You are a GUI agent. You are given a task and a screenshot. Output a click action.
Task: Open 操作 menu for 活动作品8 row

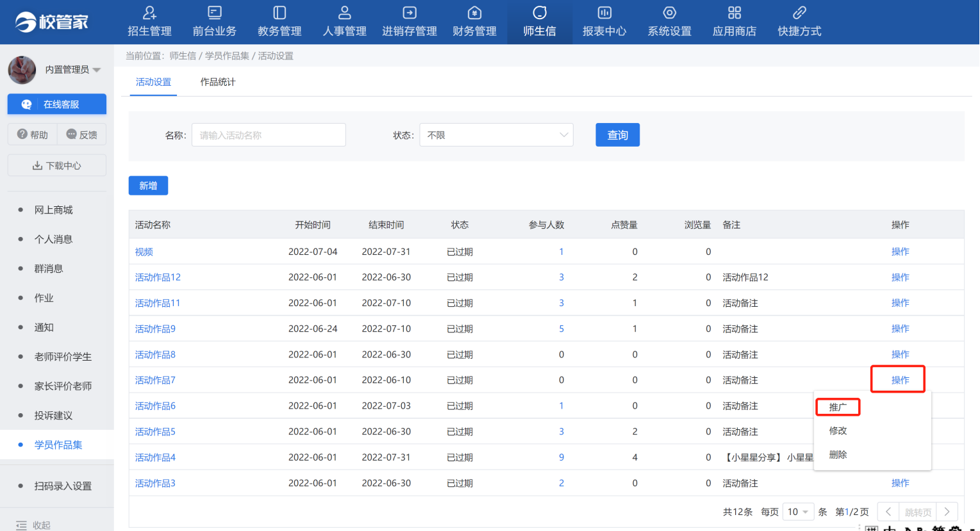900,354
